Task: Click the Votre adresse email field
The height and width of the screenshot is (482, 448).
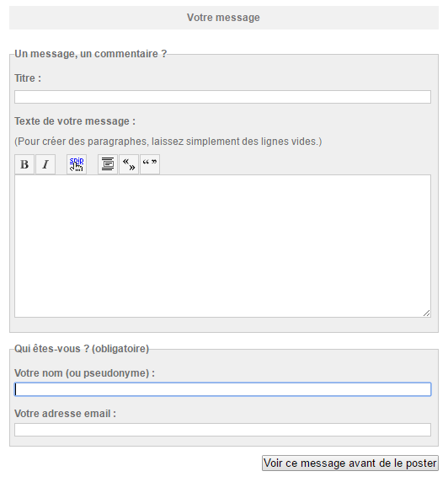Action: coord(223,430)
